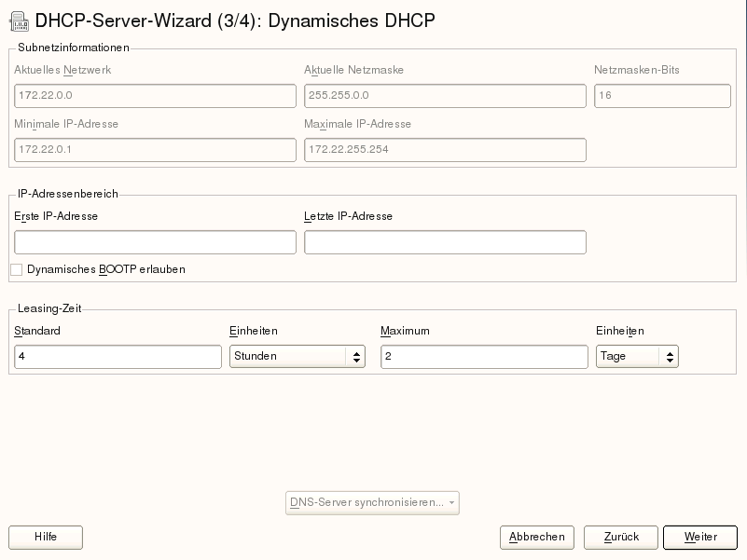
Task: Focus the Erste IP-Adresse input field
Action: point(155,242)
